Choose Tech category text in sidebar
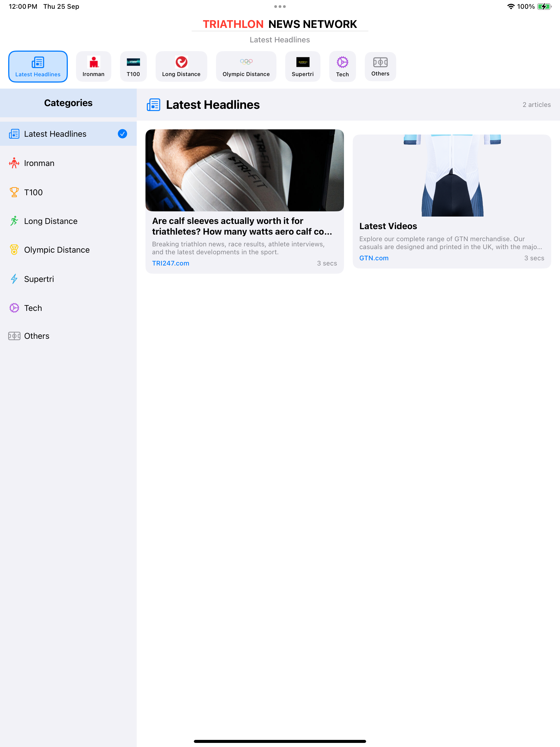This screenshot has height=747, width=560. pos(33,308)
